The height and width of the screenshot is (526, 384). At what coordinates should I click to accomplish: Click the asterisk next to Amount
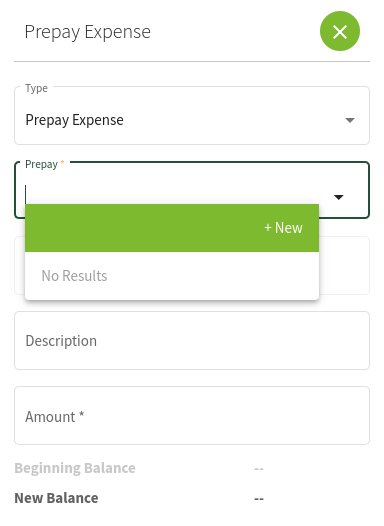pos(81,414)
